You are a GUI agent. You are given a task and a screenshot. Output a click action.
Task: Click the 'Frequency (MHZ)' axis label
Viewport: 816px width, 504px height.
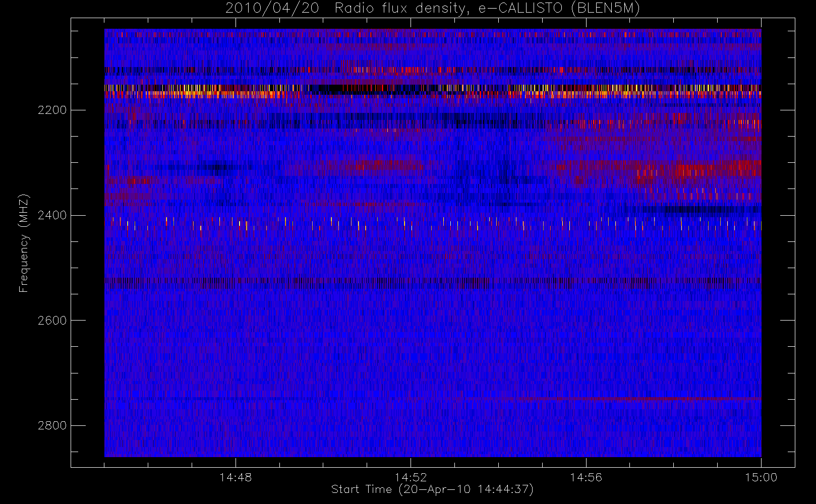point(24,243)
